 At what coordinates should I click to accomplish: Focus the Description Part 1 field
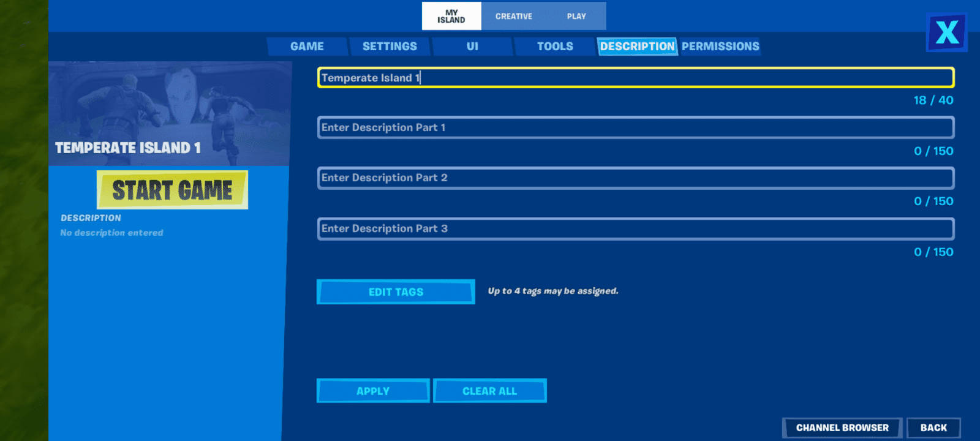pos(636,127)
